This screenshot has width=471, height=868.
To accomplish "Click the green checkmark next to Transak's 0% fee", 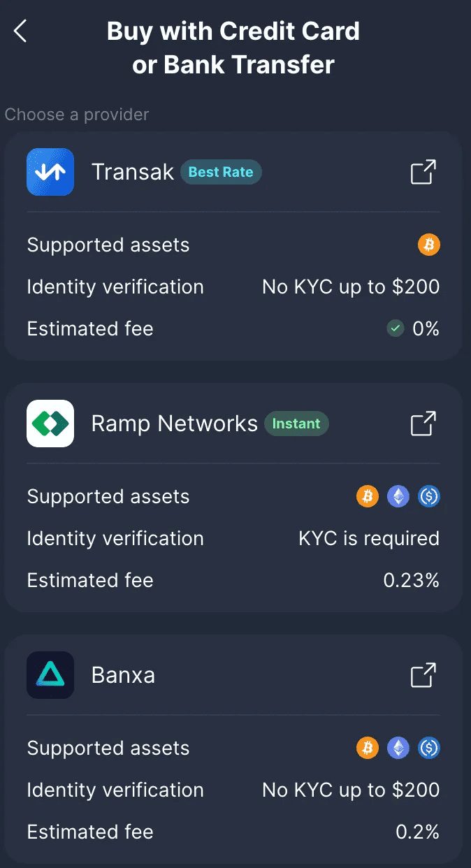I will click(x=395, y=328).
